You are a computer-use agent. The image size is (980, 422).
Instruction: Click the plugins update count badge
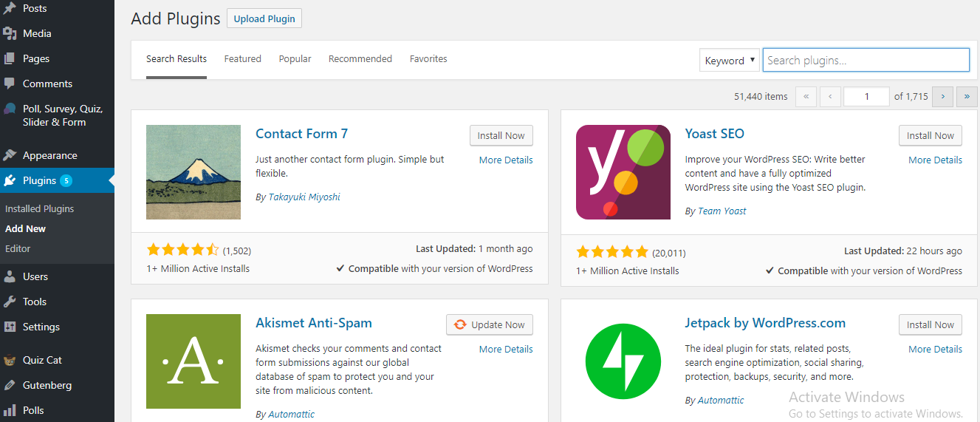66,180
